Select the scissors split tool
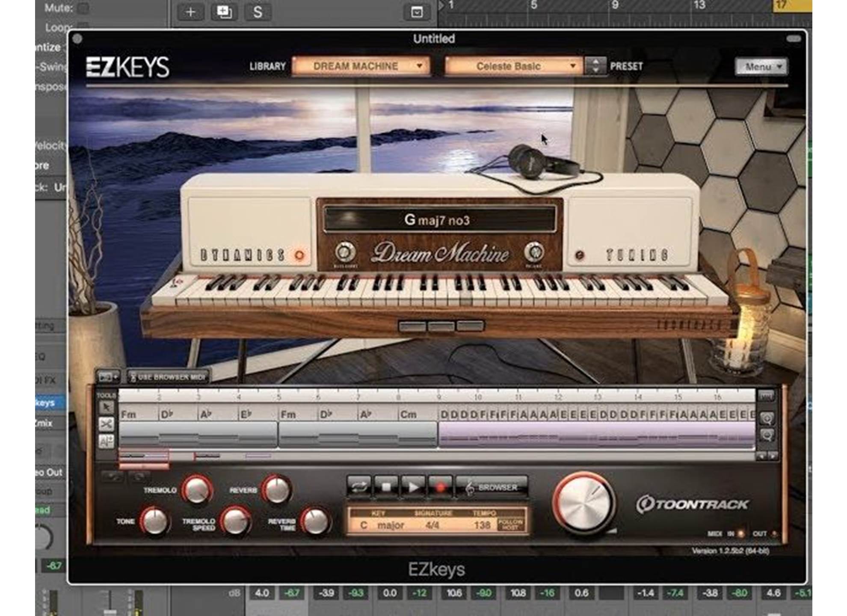 [x=106, y=424]
